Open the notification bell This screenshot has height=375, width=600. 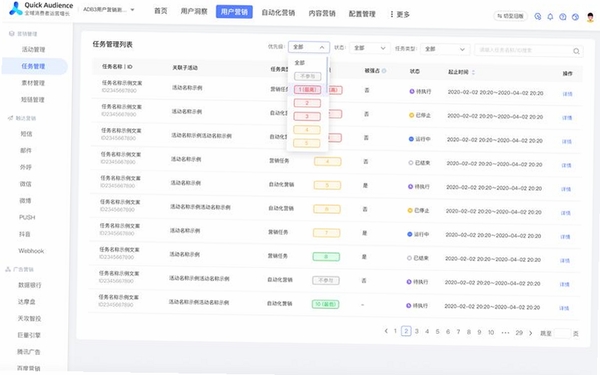pos(550,16)
